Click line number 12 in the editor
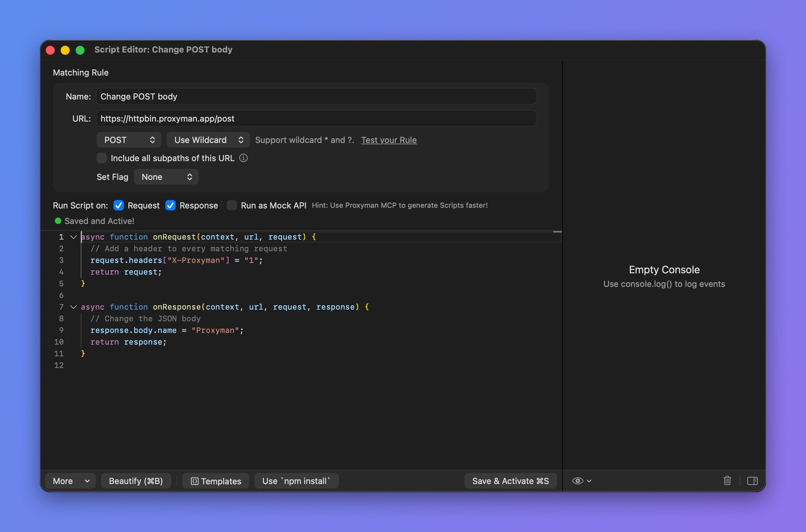Image resolution: width=806 pixels, height=532 pixels. pos(59,365)
